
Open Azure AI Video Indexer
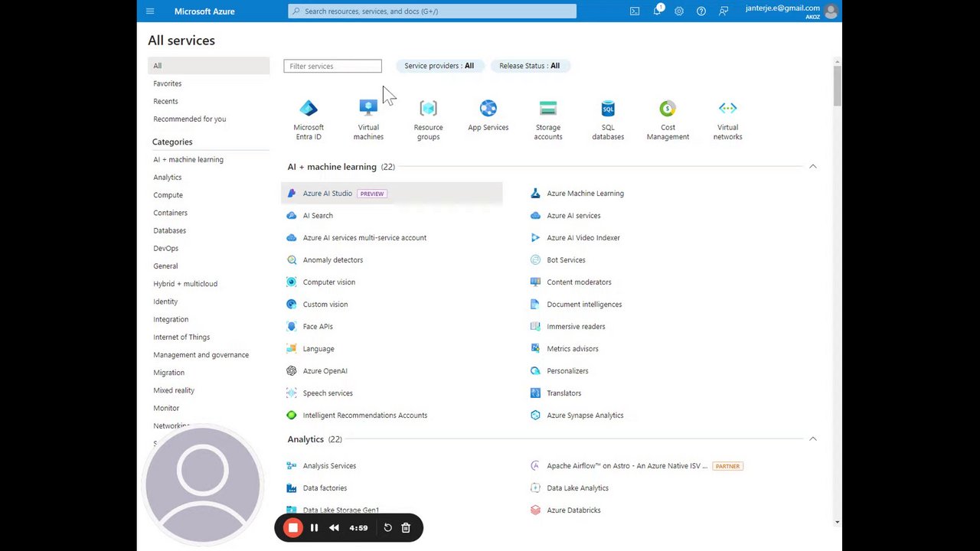[x=583, y=238]
